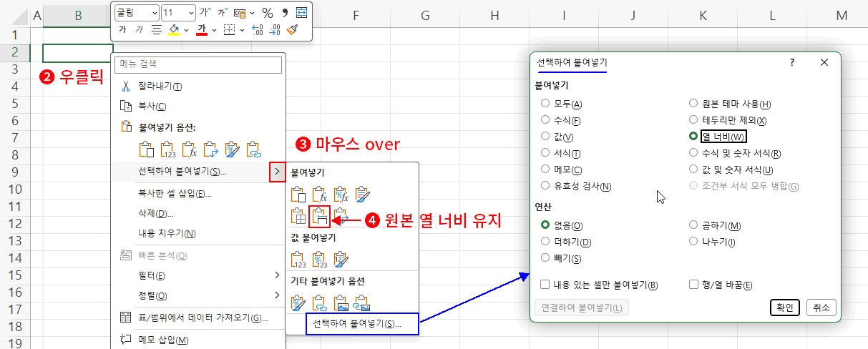868x349 pixels.
Task: Click paste as picture icon under 기타 붙여넣기 옵션
Action: pyautogui.click(x=341, y=303)
